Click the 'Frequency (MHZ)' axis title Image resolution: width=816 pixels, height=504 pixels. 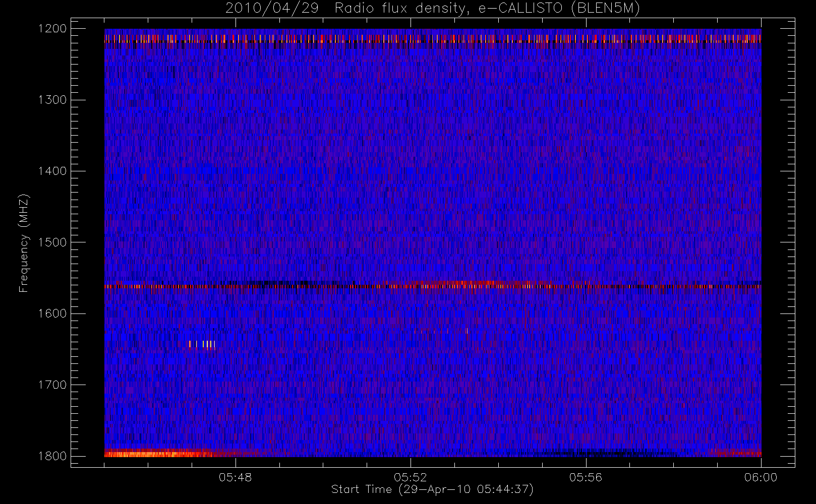click(x=24, y=243)
